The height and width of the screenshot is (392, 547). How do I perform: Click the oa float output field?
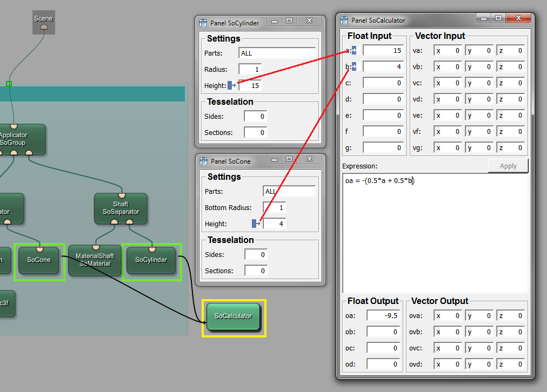tap(383, 316)
